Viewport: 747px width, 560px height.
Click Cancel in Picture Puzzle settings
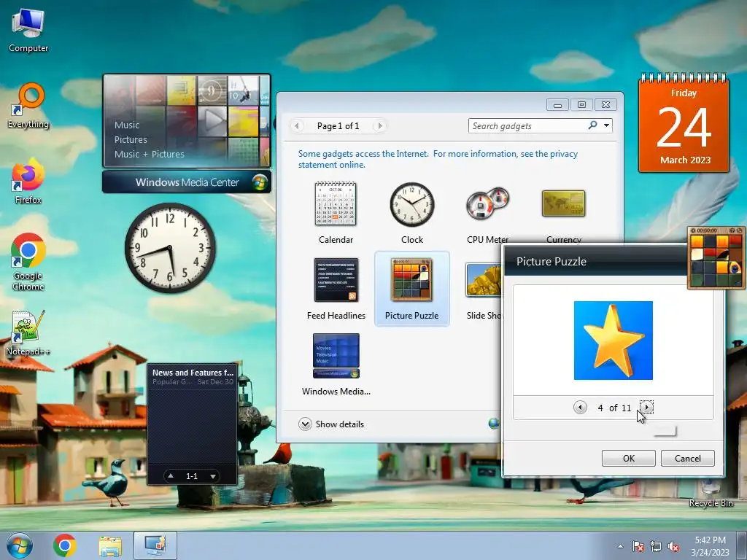(x=687, y=458)
